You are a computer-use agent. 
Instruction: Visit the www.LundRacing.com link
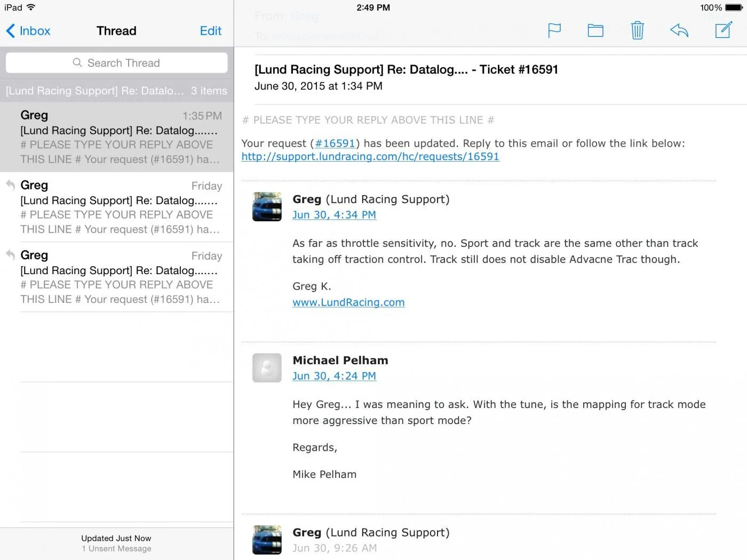pyautogui.click(x=348, y=302)
